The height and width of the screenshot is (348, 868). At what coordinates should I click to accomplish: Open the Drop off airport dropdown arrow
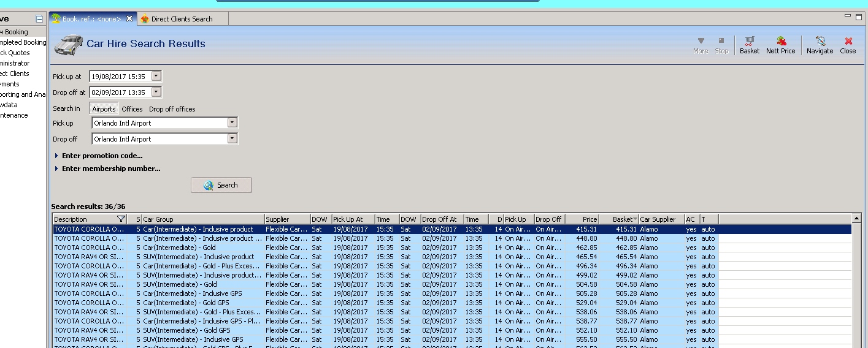click(x=232, y=138)
